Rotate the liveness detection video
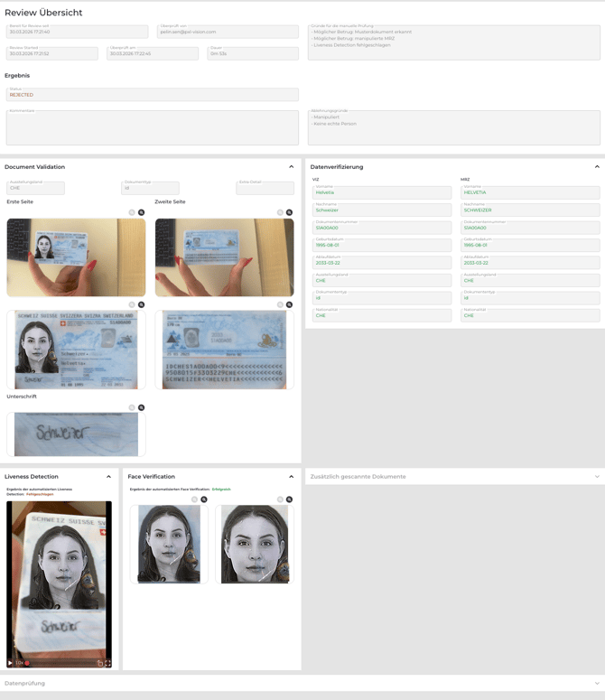This screenshot has width=605, height=700. click(x=100, y=663)
